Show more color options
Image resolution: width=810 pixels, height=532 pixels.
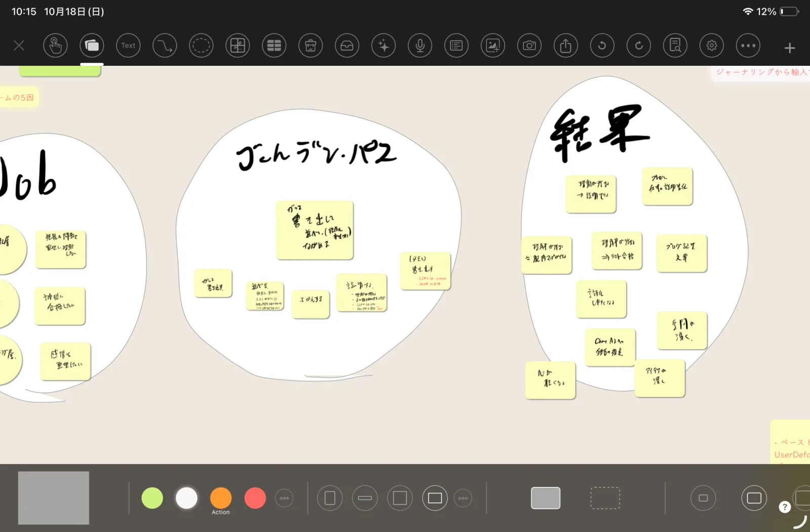click(x=284, y=498)
